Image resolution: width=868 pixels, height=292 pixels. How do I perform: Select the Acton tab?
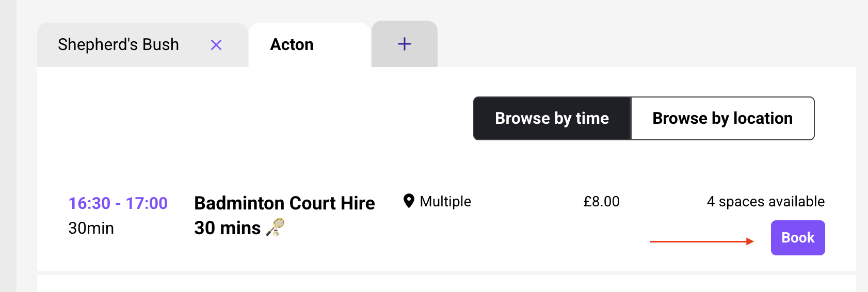[x=310, y=45]
